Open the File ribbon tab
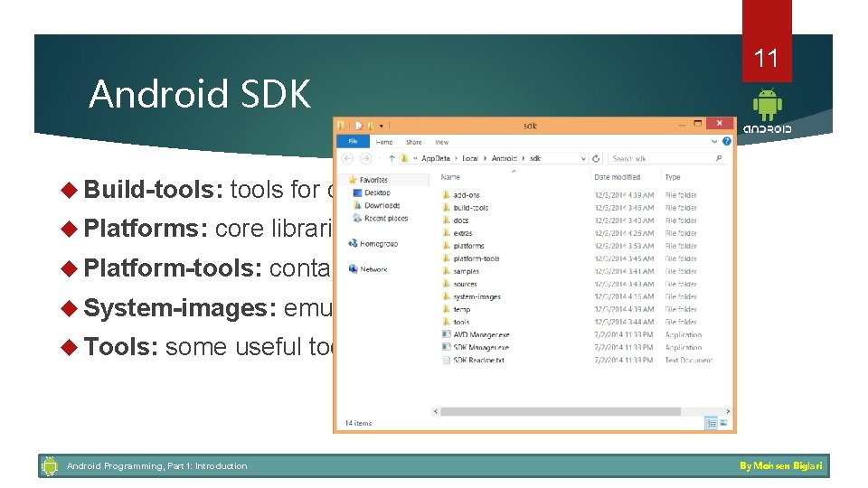This screenshot has width=868, height=488. (x=353, y=142)
